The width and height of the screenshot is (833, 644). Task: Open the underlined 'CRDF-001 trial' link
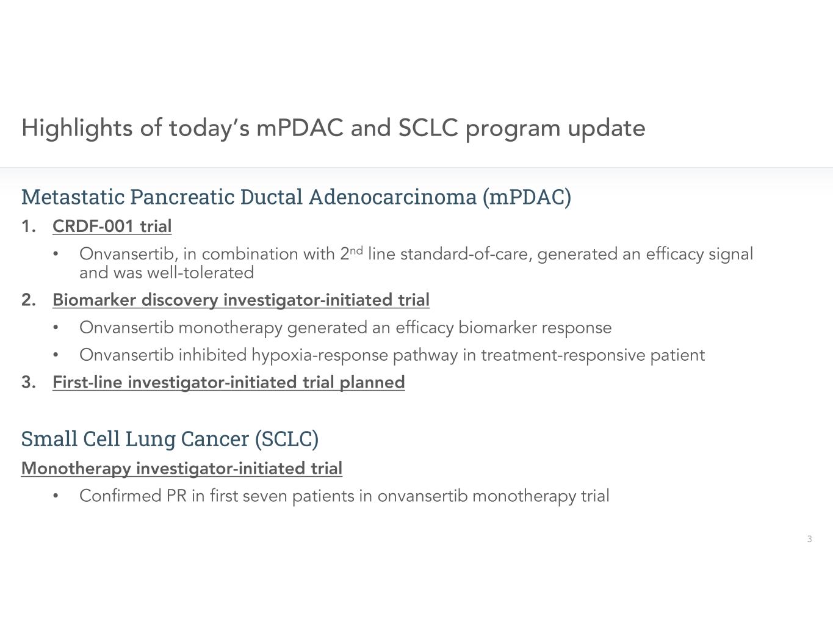[112, 226]
